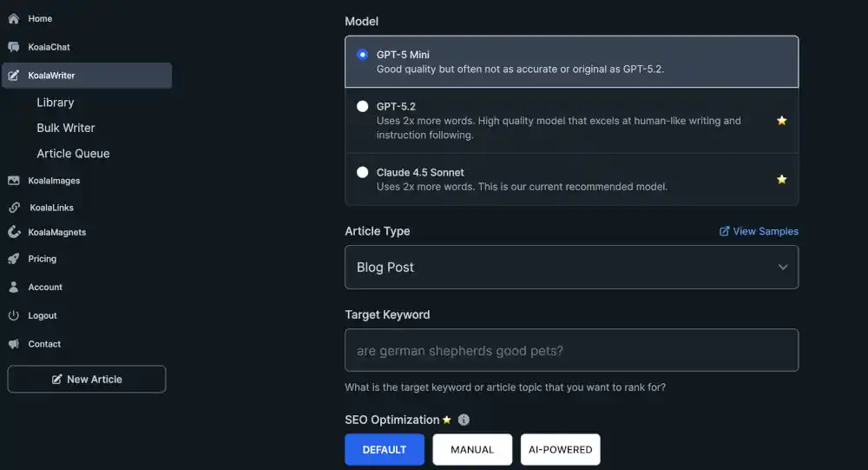Open the Library submenu item
Screen dimensions: 868x470
(x=56, y=103)
